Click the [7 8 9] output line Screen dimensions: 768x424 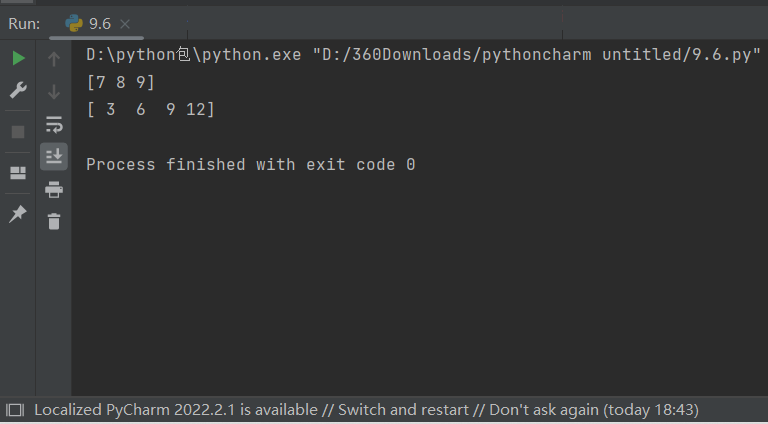coord(120,82)
